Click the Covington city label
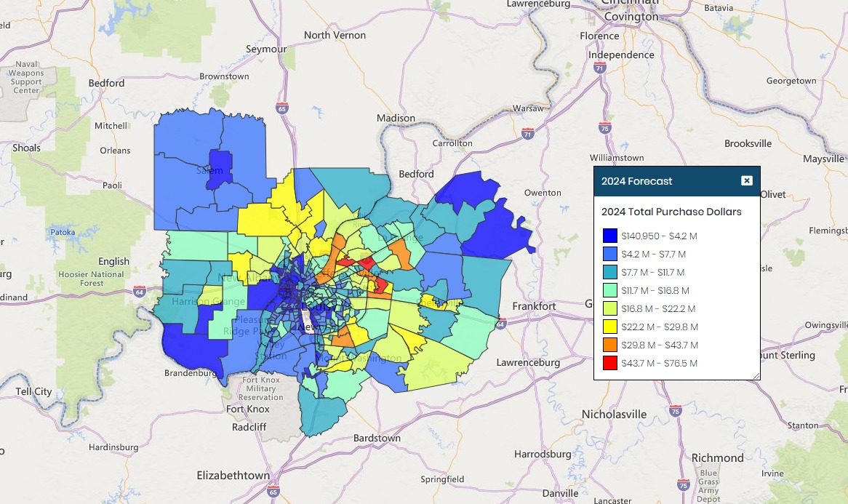 coord(631,17)
